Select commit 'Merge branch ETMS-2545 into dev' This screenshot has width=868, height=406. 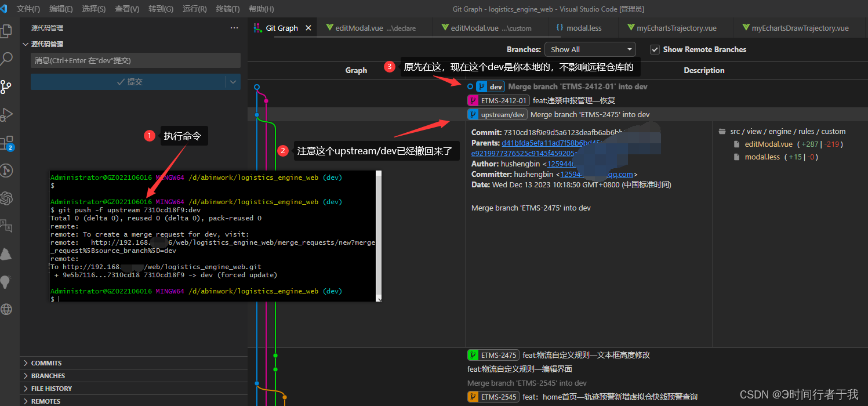[x=527, y=383]
